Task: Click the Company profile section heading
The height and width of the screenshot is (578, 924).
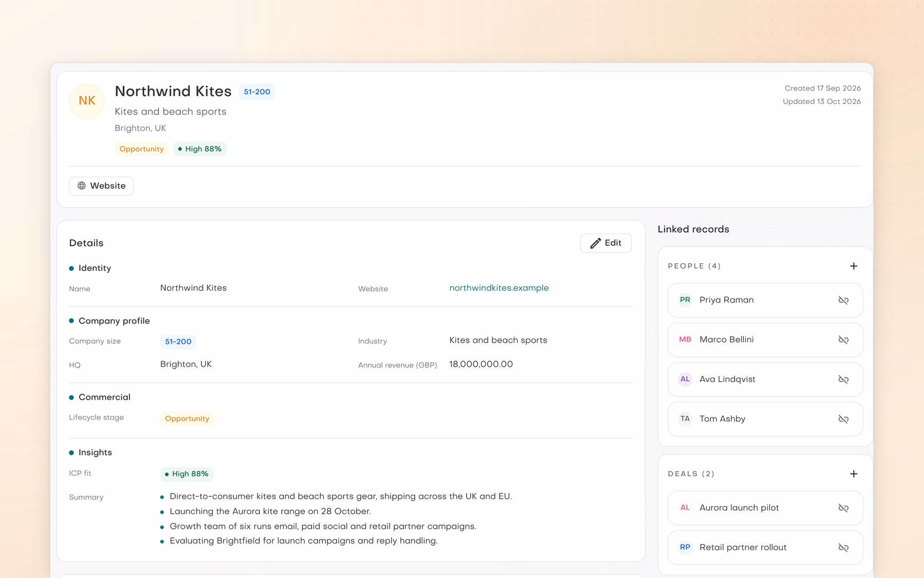Action: pos(114,321)
